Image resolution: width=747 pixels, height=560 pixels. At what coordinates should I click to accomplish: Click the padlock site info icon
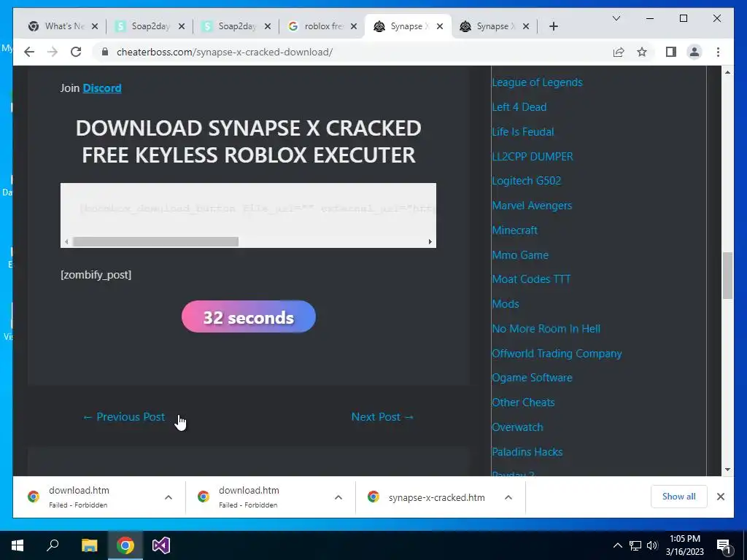tap(105, 52)
